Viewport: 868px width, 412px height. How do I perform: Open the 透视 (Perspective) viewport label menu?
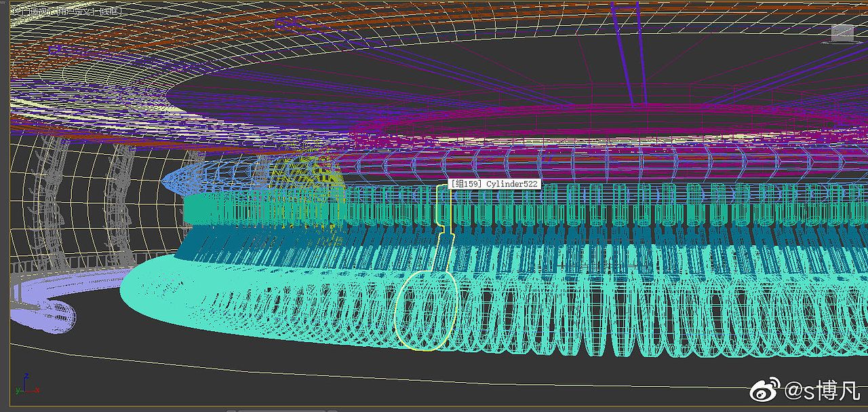[x=40, y=12]
